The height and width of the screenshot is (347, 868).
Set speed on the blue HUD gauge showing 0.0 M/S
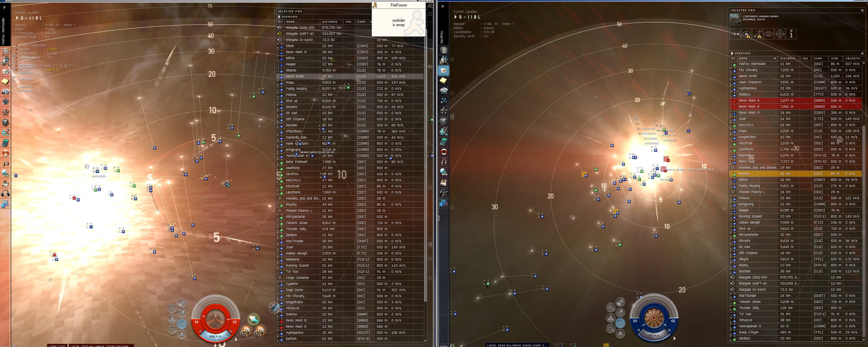point(654,335)
